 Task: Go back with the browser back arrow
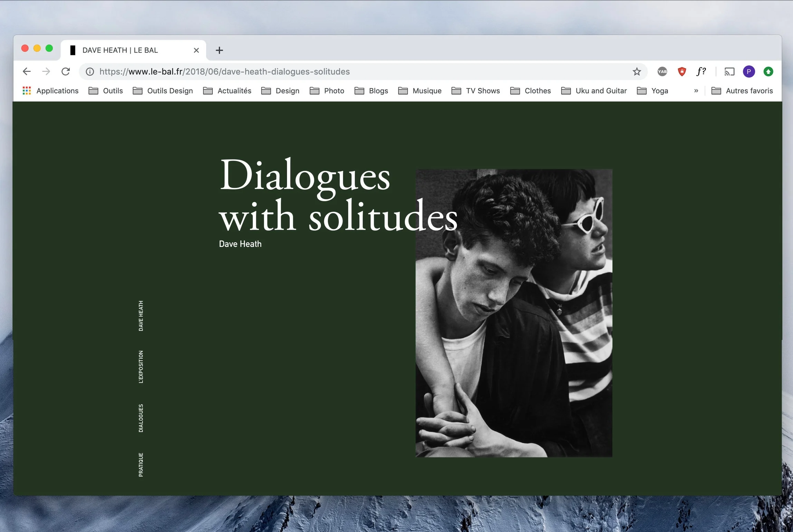point(27,72)
